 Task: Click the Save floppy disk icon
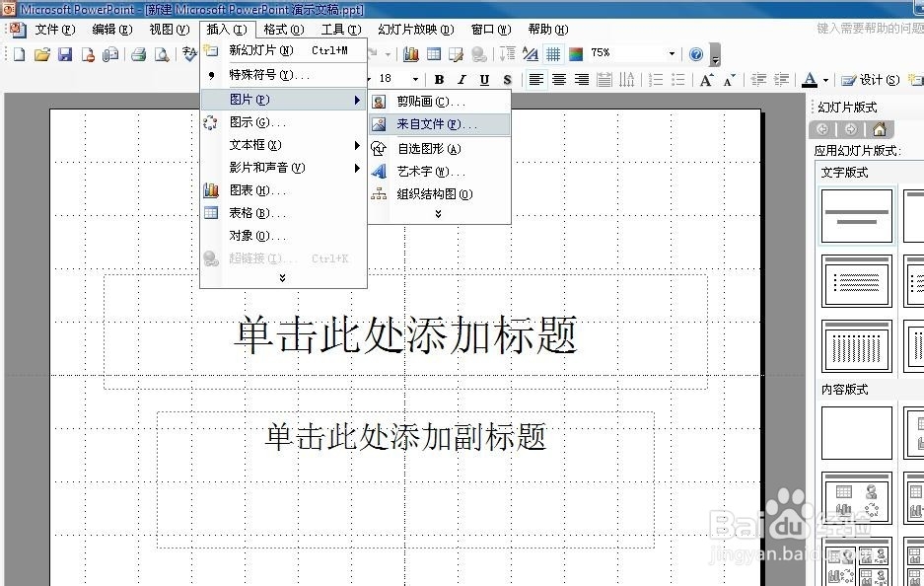pos(65,55)
